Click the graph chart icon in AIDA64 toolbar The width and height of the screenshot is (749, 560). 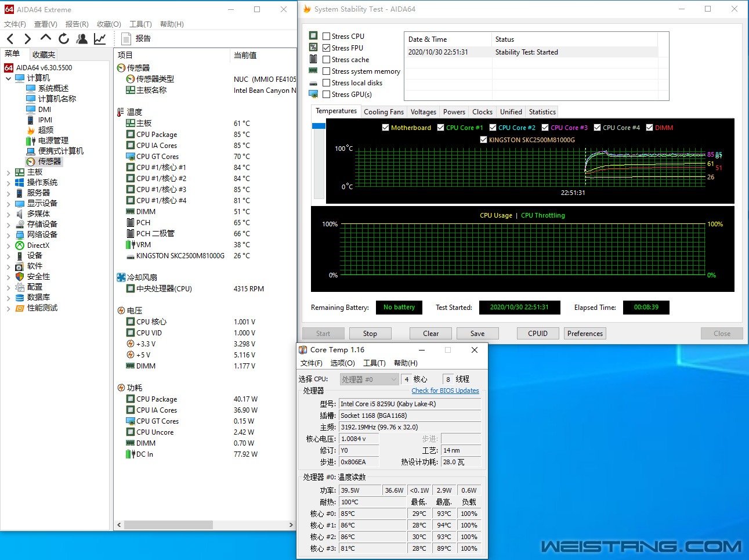pos(100,39)
